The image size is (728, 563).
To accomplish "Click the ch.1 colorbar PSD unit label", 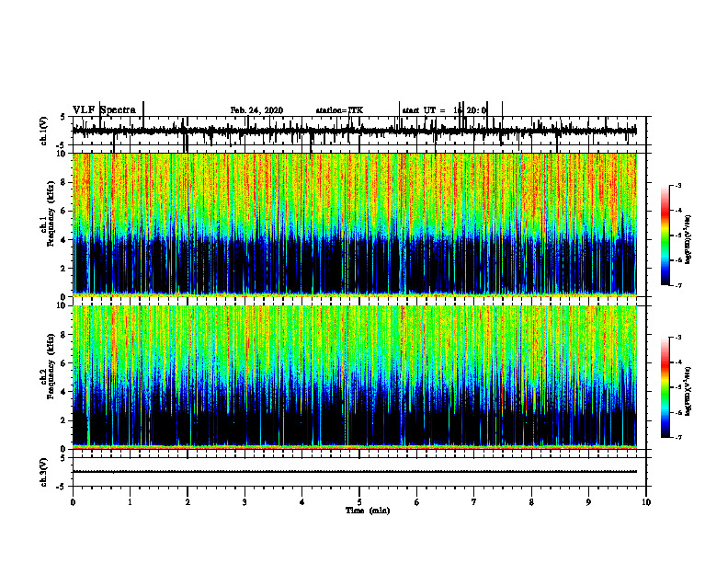I will pyautogui.click(x=688, y=239).
